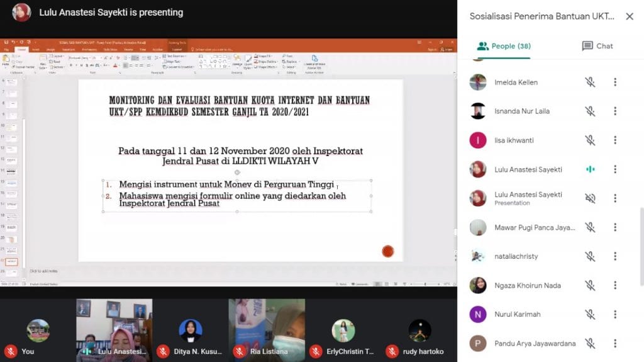
Task: Open more options for Pandu Arya Jayawardana
Action: (x=615, y=343)
